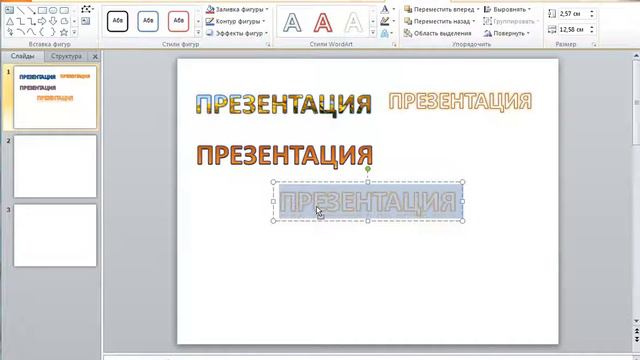Screen dimensions: 640x360
Task: Select the Arrow line shape
Action: [x=31, y=10]
